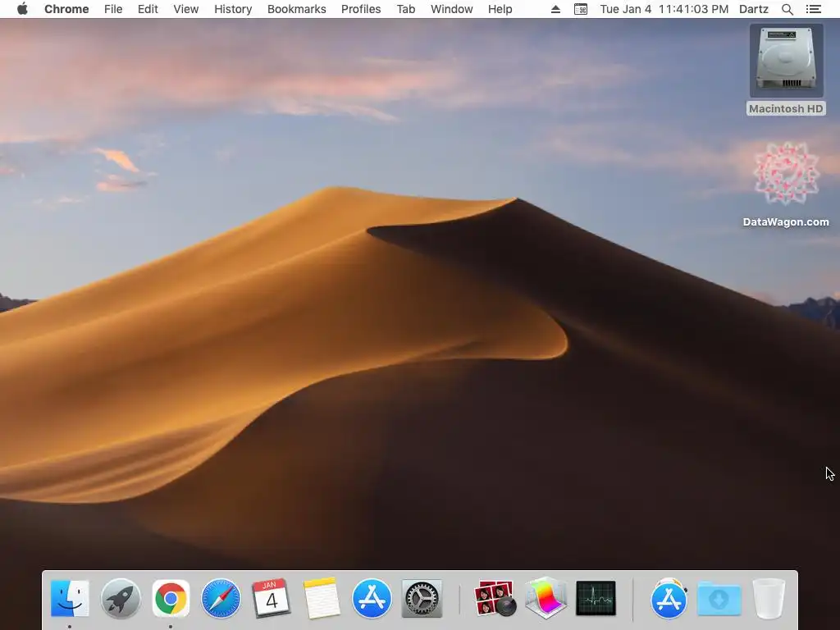
Task: Open the App Store icon beside Downloads
Action: tap(669, 598)
